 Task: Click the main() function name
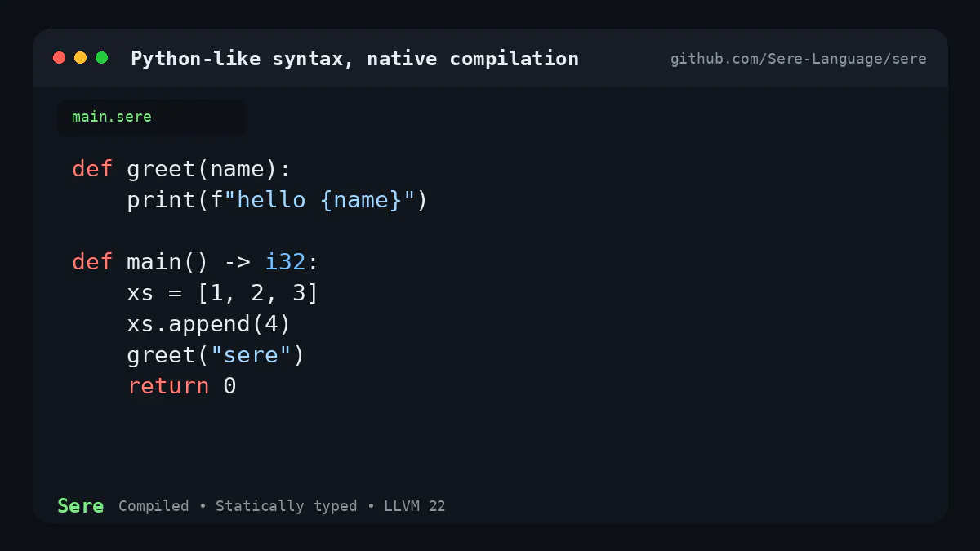coord(168,262)
